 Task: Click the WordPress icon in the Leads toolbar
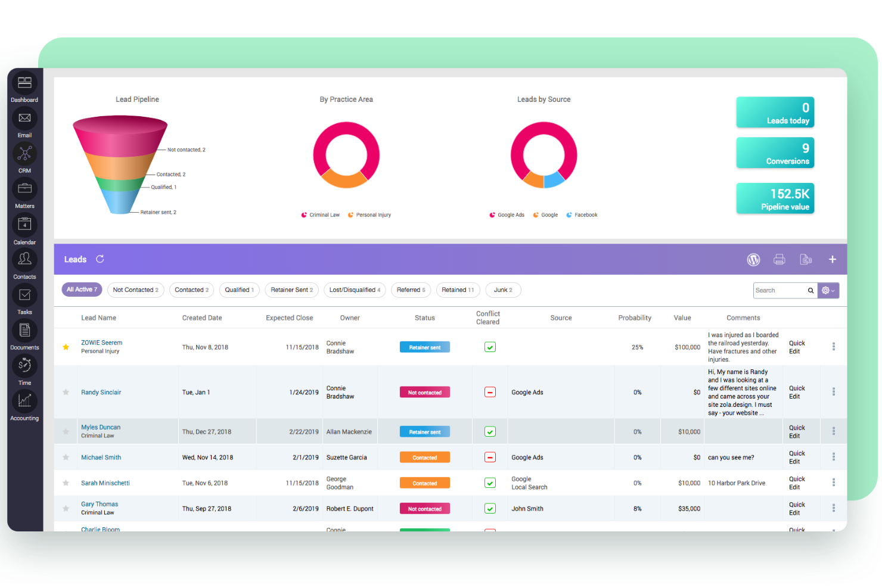point(753,259)
